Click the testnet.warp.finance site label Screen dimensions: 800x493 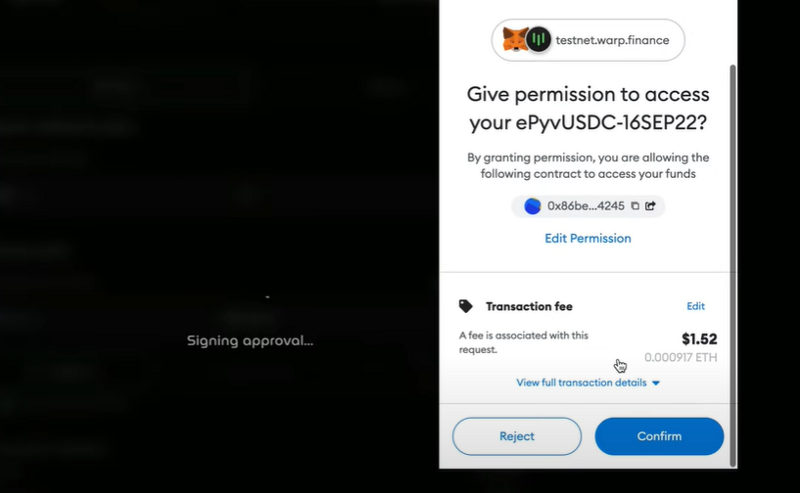click(x=612, y=40)
